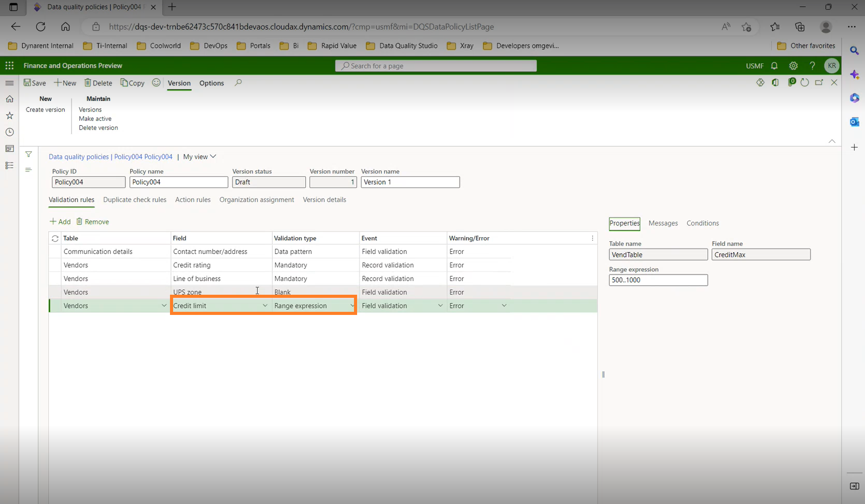This screenshot has width=865, height=504.
Task: Add a validation rule
Action: (60, 222)
